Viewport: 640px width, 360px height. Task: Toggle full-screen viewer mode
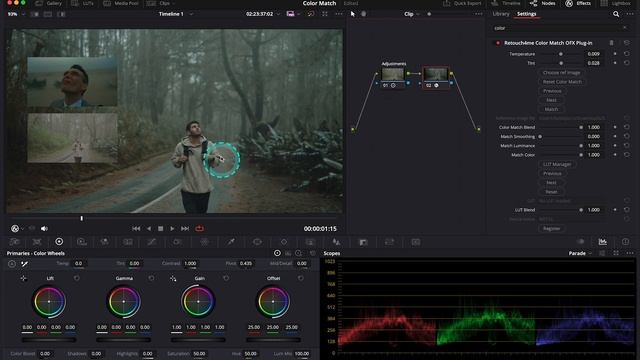coord(324,14)
